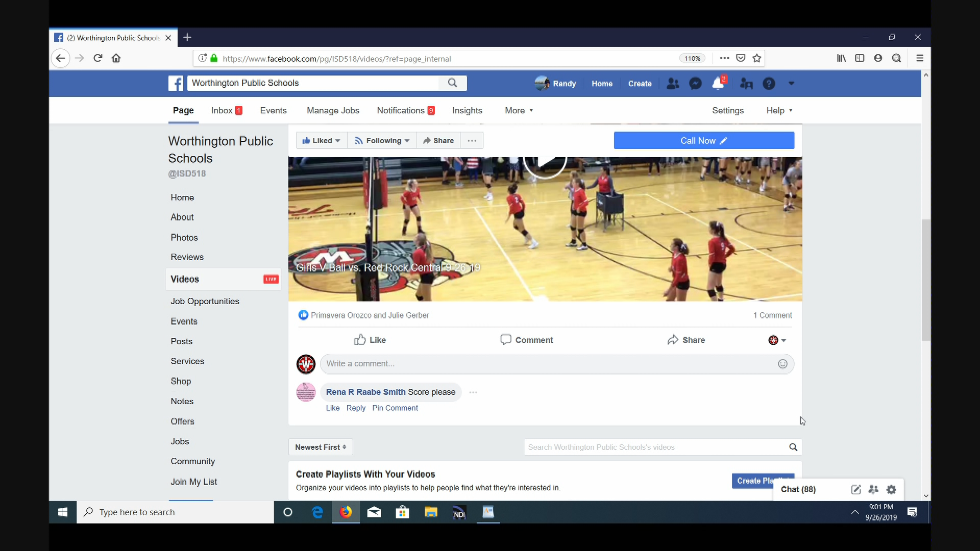The image size is (980, 551).
Task: Click Share button beside Following
Action: 438,140
